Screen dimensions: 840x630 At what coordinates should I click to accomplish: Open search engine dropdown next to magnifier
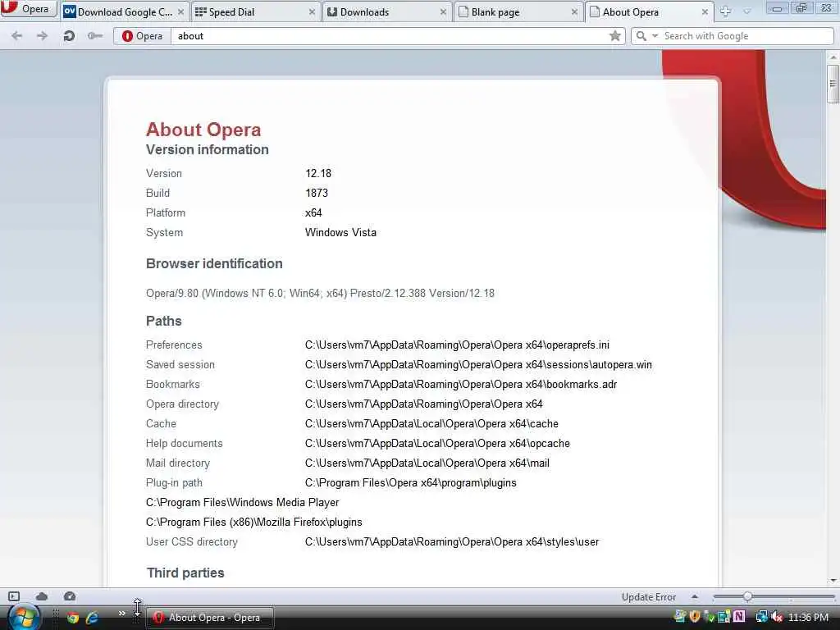(x=655, y=36)
